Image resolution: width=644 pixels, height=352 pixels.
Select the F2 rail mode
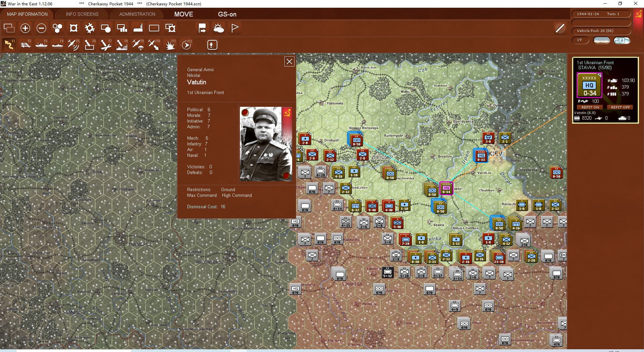point(25,44)
